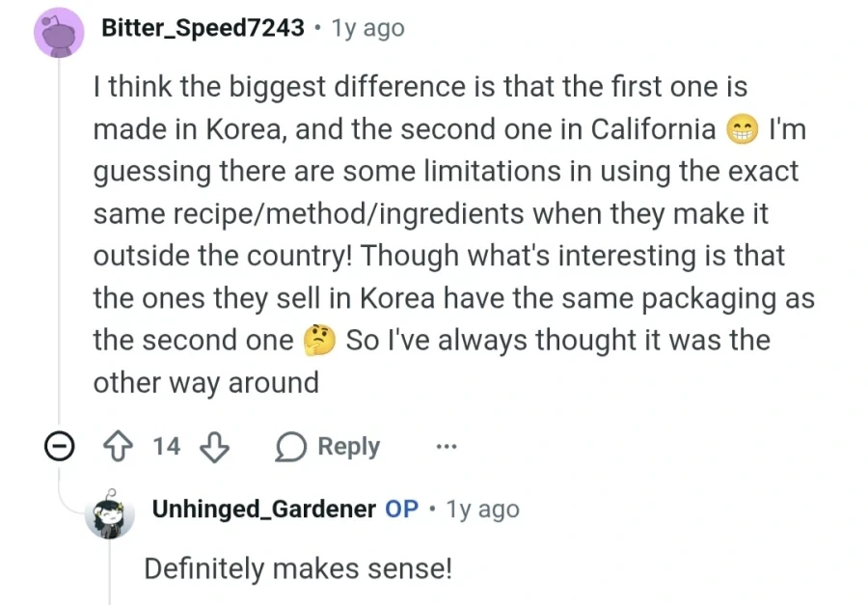Screen dimensions: 868x605
Task: Click the thread line below Unhinged_Gardener's avatar
Action: [x=110, y=572]
